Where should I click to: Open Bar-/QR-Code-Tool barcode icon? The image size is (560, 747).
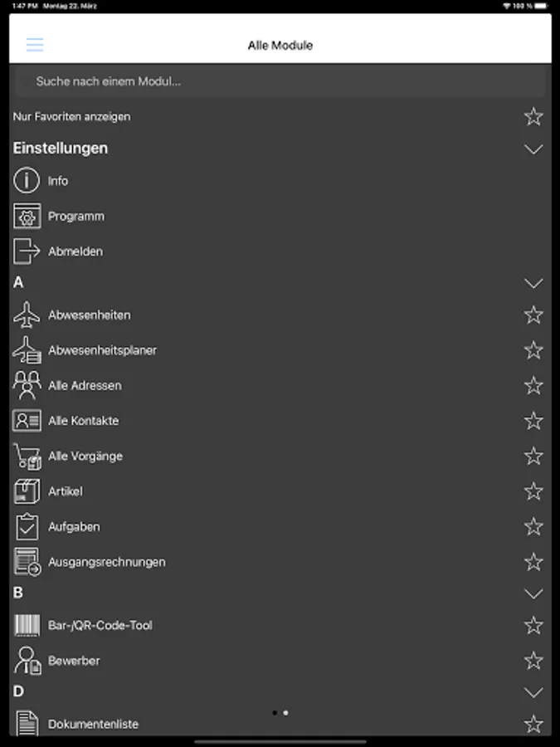27,626
